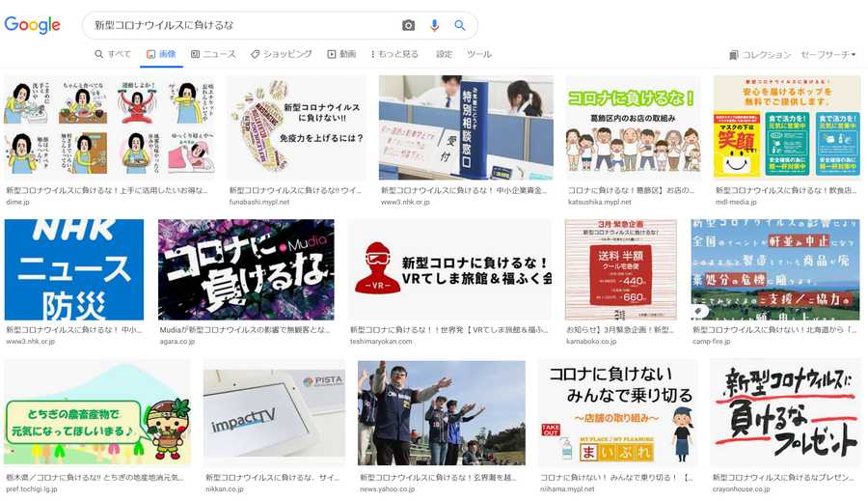The image size is (868, 501).
Task: Click the katsushika.mypl.net source link
Action: 600,203
